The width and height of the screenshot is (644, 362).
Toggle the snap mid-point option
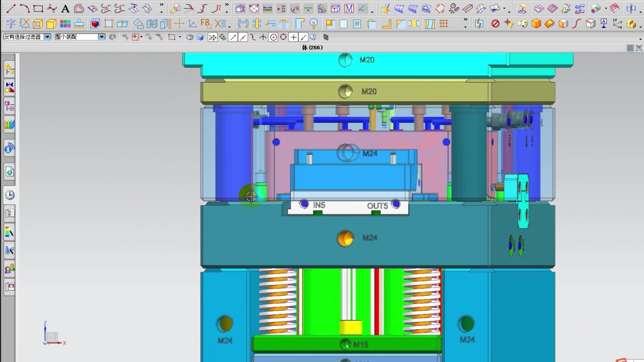pos(243,37)
